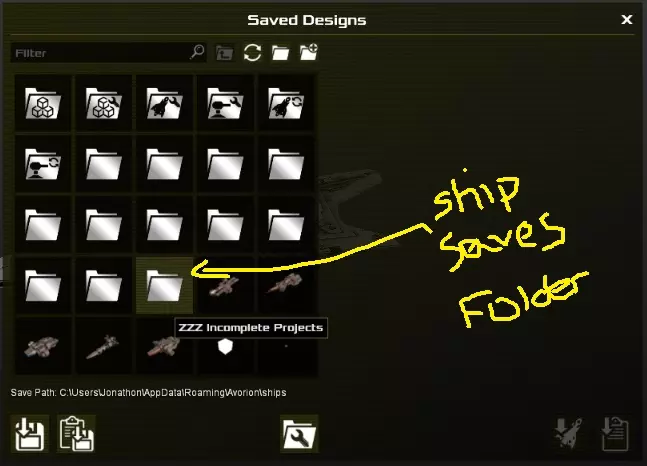Click the create new folder icon
The image size is (647, 466).
(309, 52)
